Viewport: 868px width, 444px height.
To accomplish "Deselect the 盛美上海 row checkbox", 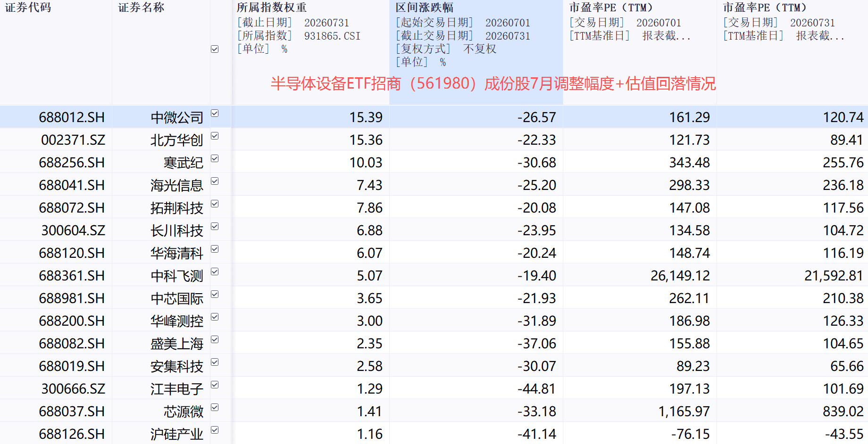I will click(215, 339).
